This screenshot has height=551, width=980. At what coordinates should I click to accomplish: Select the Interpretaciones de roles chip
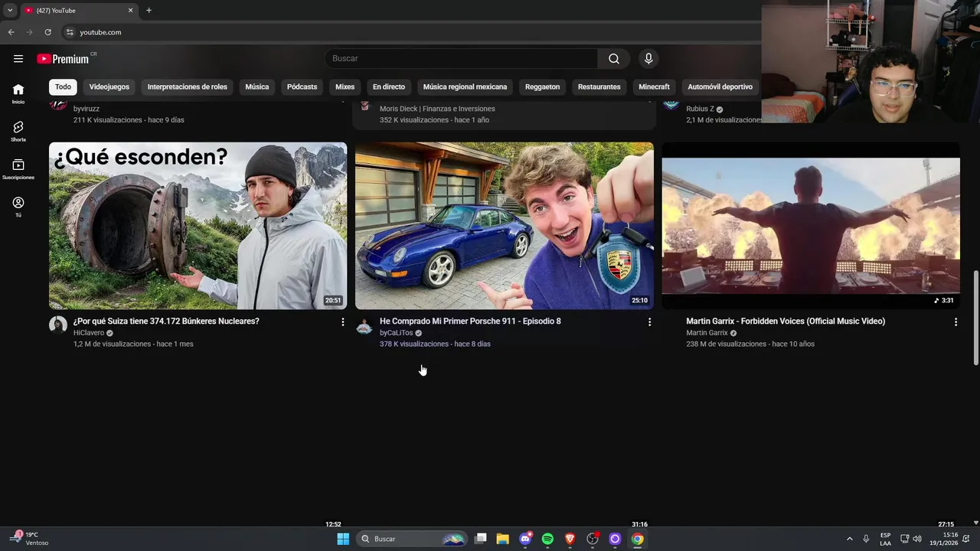[188, 86]
